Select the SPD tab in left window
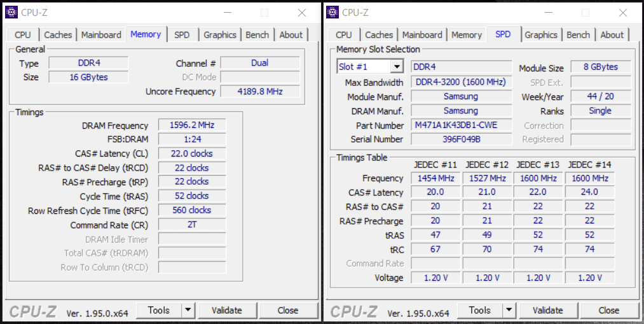Image resolution: width=644 pixels, height=324 pixels. click(x=182, y=35)
